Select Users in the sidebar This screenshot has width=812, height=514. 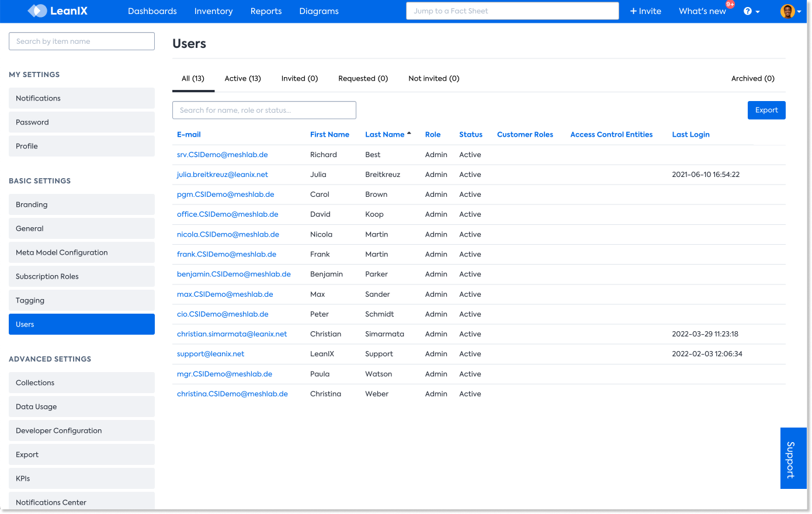pyautogui.click(x=82, y=324)
